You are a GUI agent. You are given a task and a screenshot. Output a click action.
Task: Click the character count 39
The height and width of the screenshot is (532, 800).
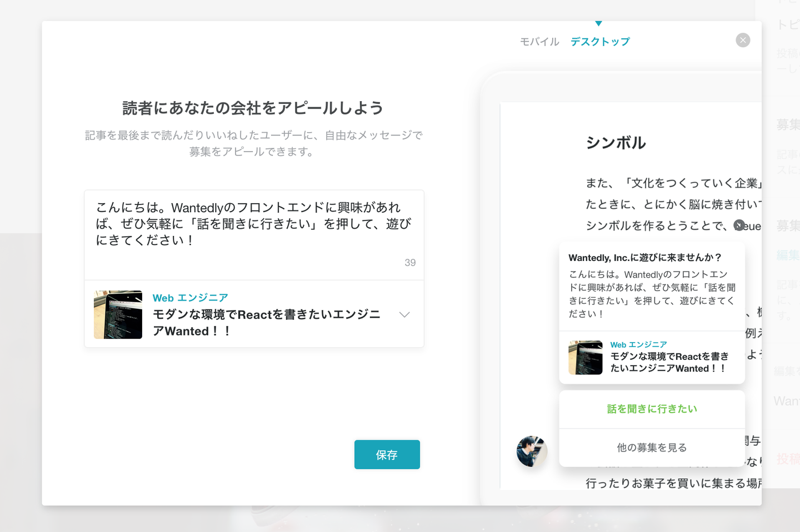point(410,263)
